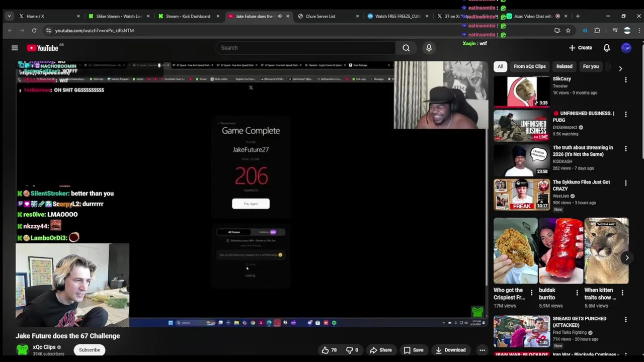Download the video
The image size is (644, 362).
pyautogui.click(x=450, y=350)
